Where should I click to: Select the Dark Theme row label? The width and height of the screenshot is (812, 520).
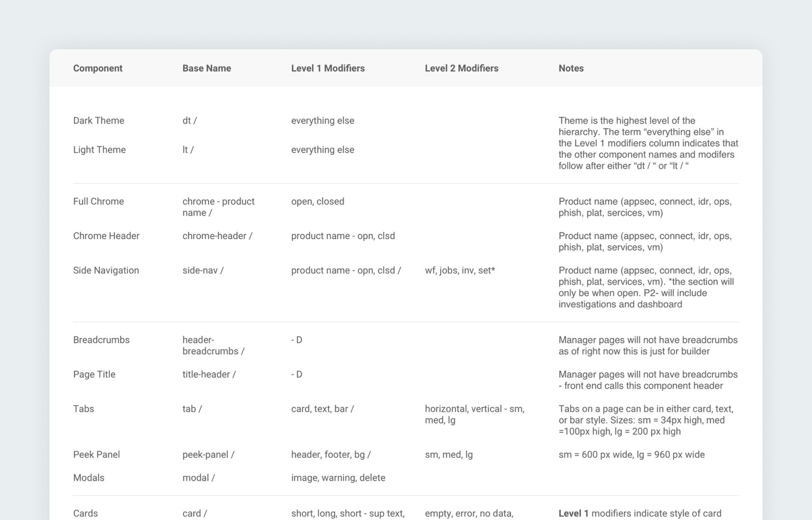(x=99, y=121)
